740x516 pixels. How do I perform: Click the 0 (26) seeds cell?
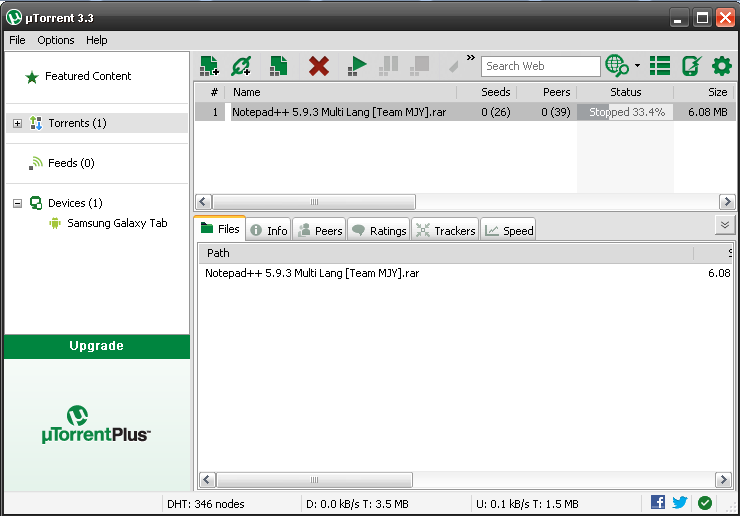click(496, 112)
